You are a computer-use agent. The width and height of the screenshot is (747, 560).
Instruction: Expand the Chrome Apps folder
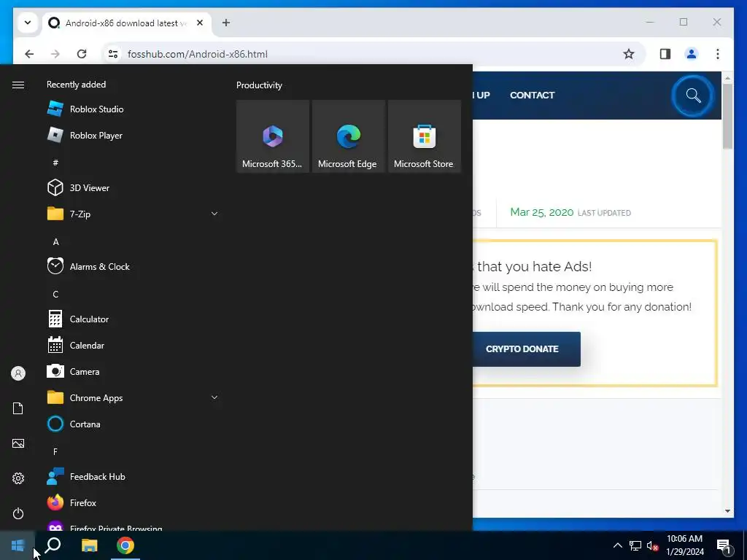133,397
